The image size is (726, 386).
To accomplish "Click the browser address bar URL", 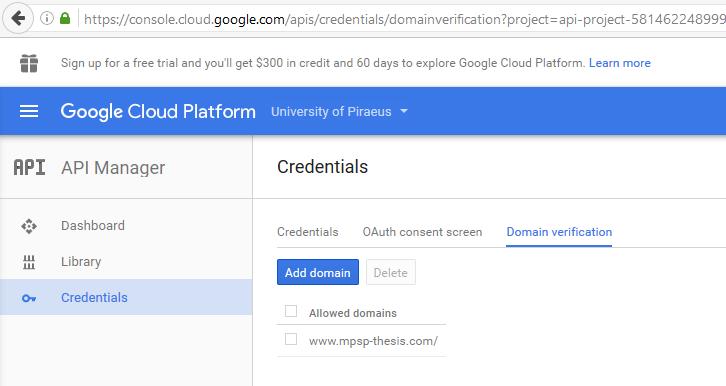I will coord(404,19).
